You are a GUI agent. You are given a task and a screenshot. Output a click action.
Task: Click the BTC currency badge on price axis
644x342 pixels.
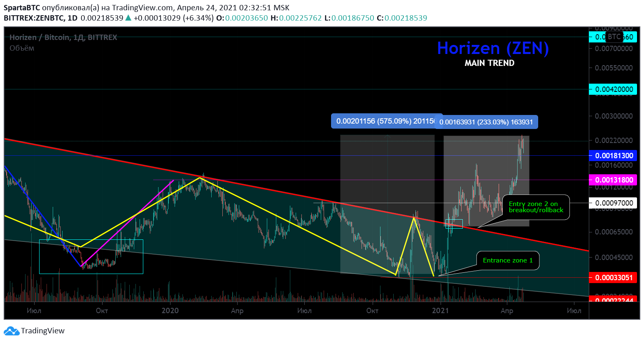pos(614,37)
